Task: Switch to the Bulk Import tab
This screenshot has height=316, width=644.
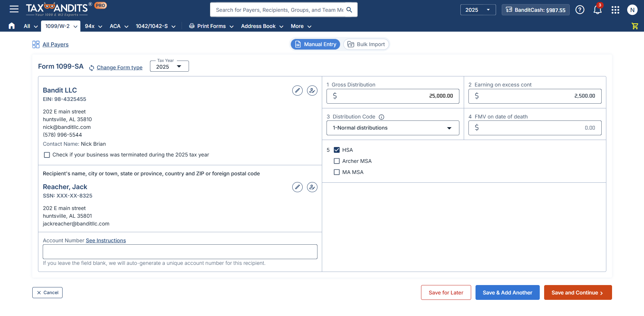Action: click(366, 44)
